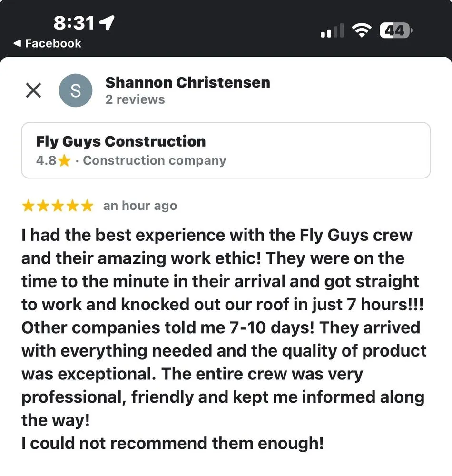
Task: Tap the first star of the rating
Action: (27, 206)
